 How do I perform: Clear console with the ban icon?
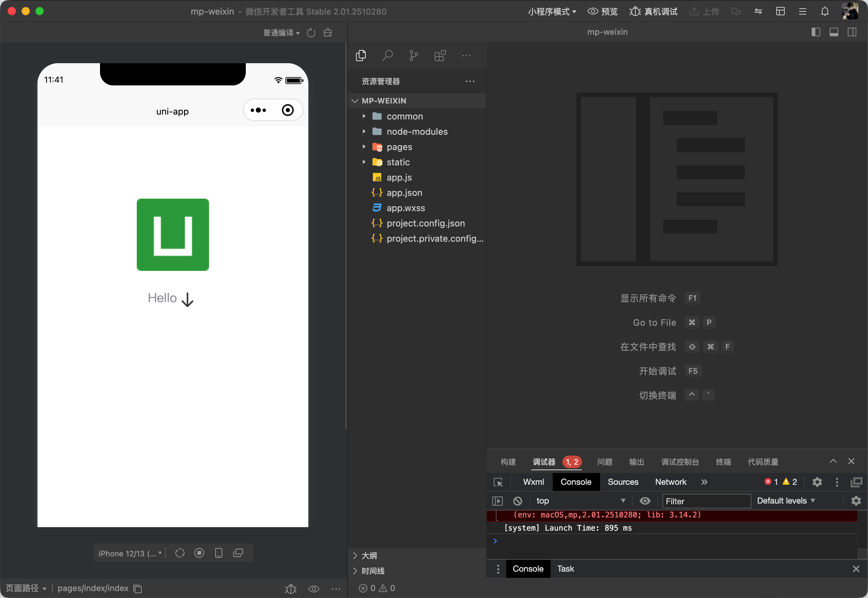[518, 501]
